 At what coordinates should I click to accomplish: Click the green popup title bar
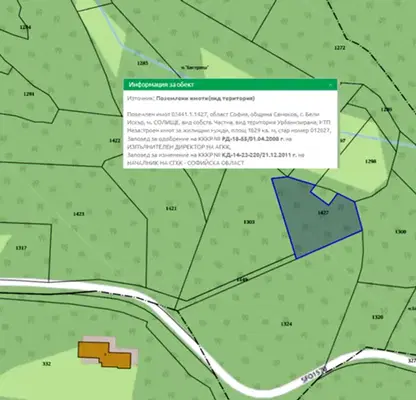coord(230,84)
